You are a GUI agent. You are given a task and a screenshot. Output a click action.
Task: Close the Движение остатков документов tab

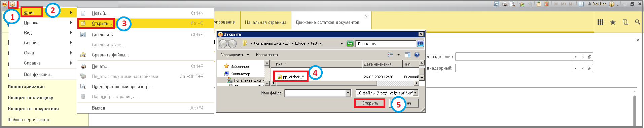click(366, 16)
